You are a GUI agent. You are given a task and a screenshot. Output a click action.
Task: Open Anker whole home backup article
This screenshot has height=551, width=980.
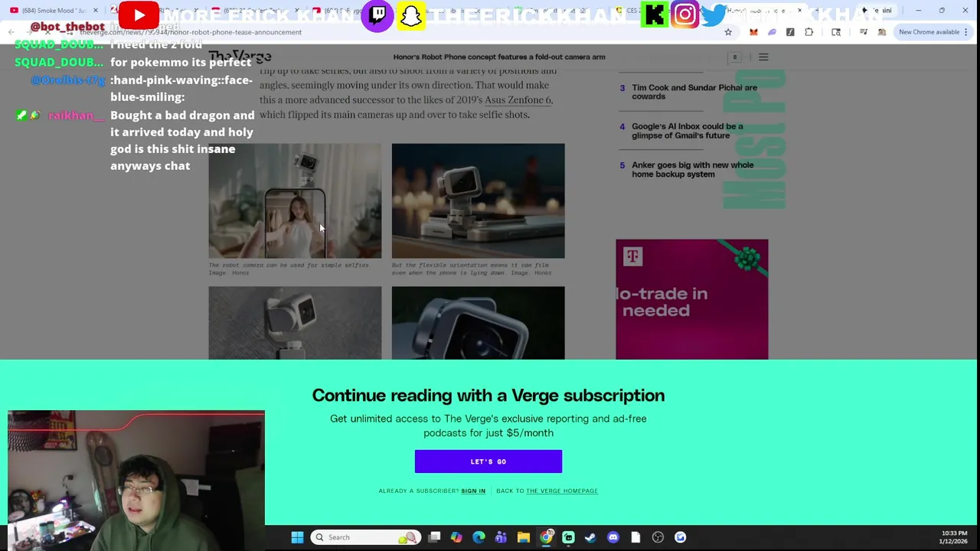tap(692, 169)
